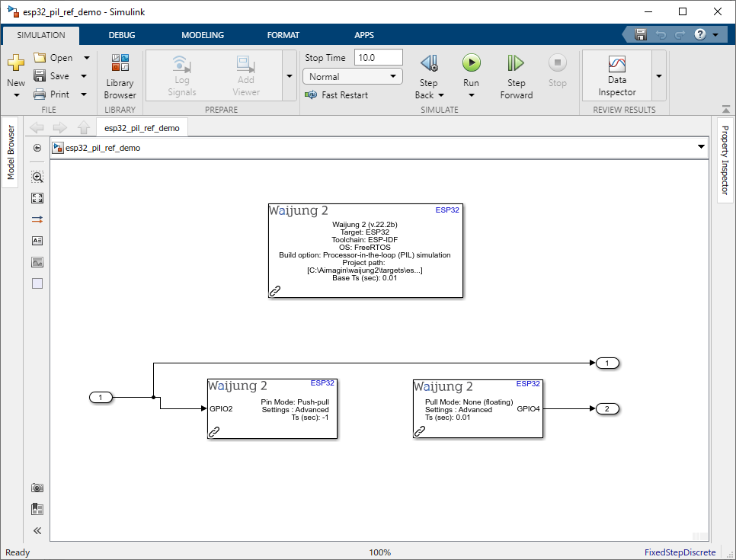The image size is (736, 560).
Task: Insert Image tool in the left palette
Action: click(37, 262)
